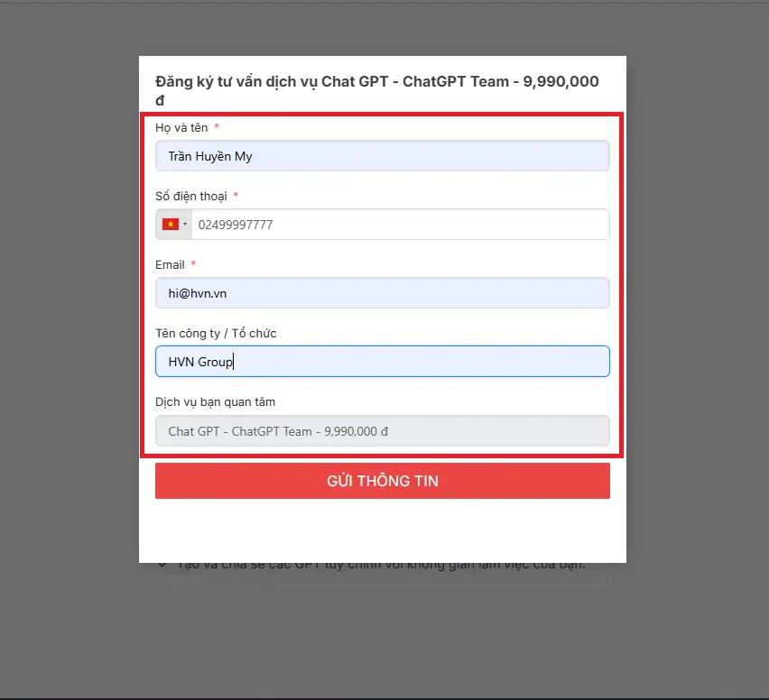Screen dimensions: 769x700
Task: Expand the phone country flag picker
Action: tap(176, 224)
